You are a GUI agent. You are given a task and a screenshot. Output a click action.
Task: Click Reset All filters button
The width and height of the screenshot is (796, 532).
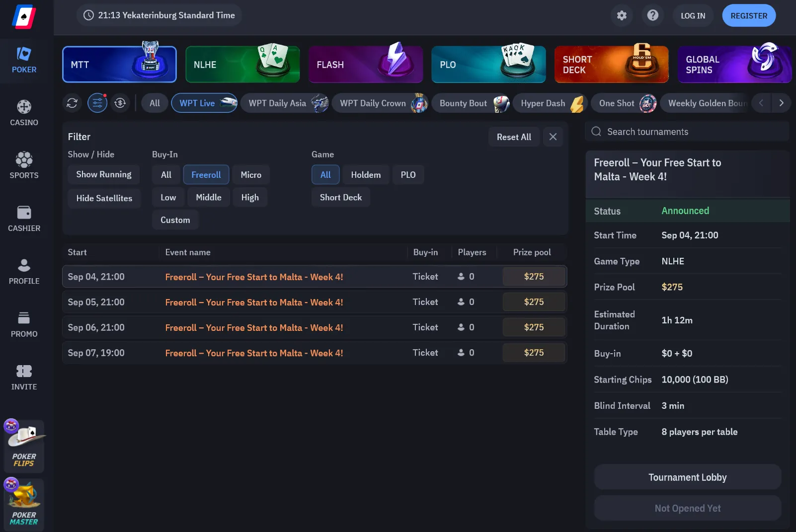[x=514, y=137]
